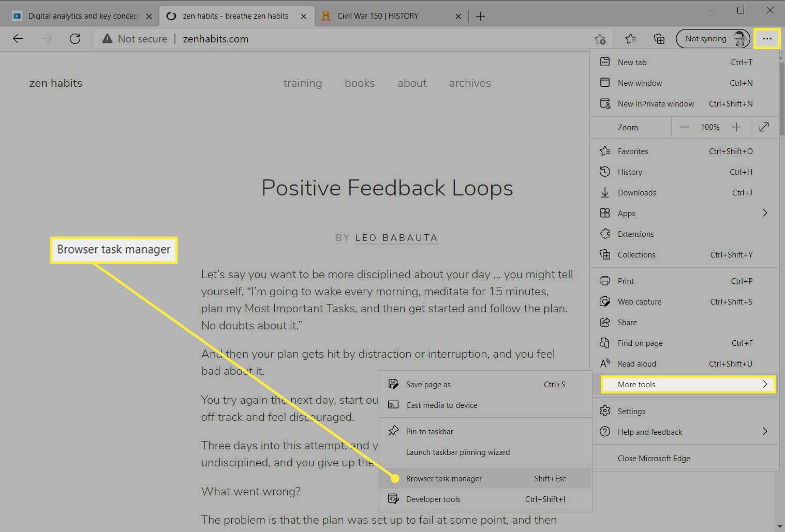Open the archives nav link
This screenshot has height=532, width=785.
point(470,83)
